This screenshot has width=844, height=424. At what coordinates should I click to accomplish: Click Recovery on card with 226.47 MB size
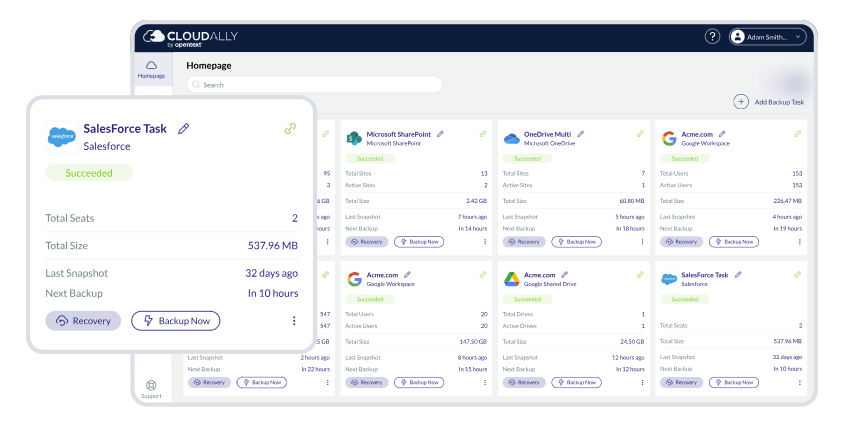pyautogui.click(x=681, y=242)
